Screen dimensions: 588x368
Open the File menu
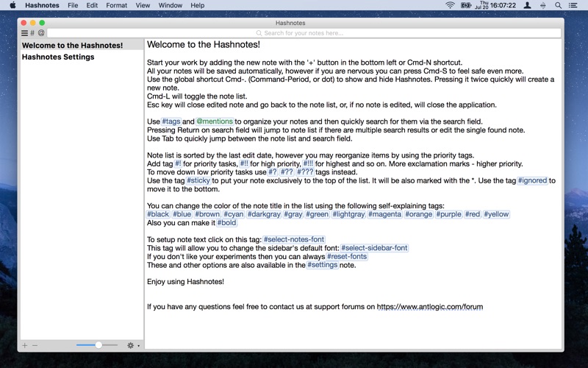pos(73,5)
